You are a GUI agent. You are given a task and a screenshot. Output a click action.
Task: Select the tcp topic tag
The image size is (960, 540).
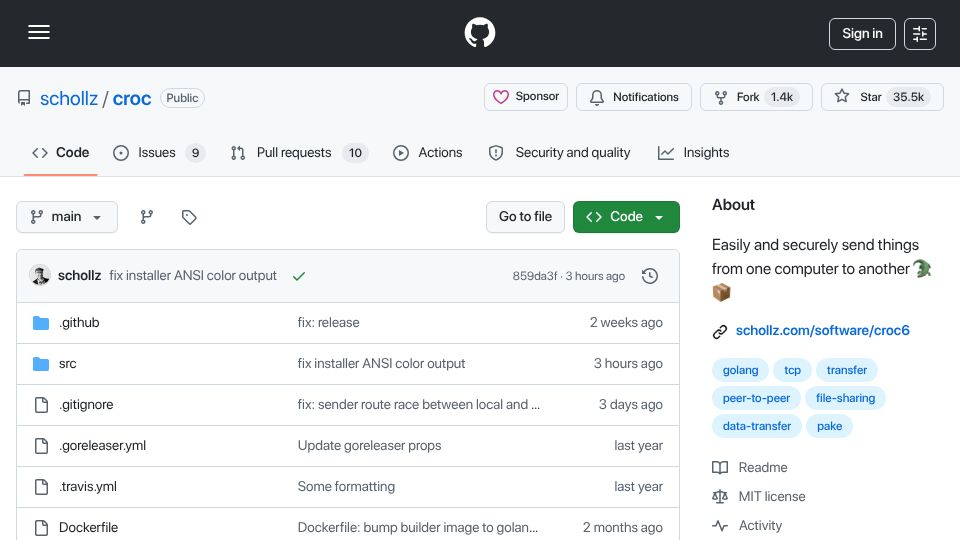(x=792, y=370)
